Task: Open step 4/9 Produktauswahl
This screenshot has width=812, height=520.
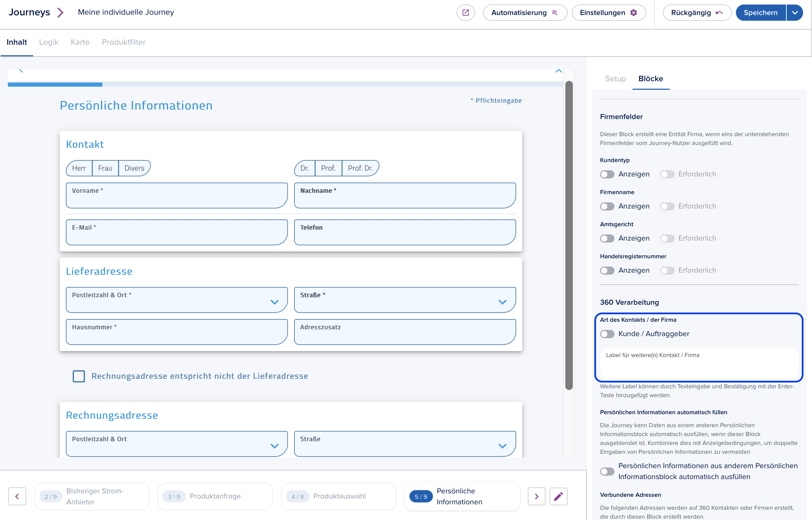Action: (x=338, y=496)
